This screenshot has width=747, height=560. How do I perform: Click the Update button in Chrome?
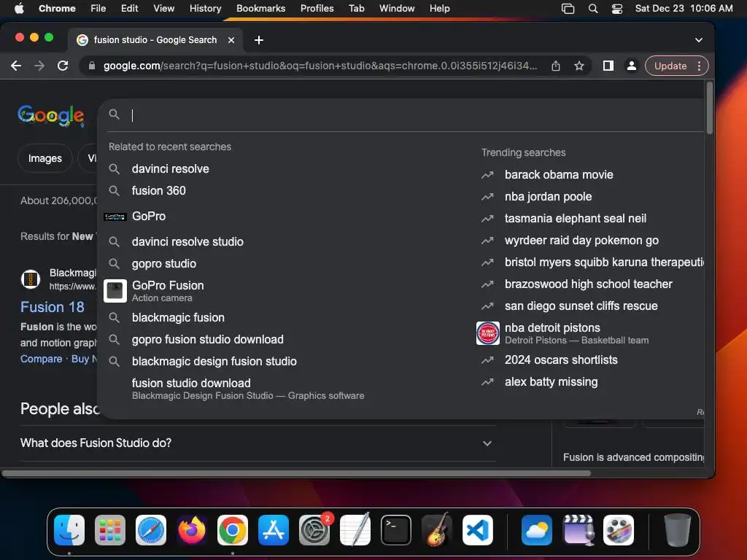pyautogui.click(x=670, y=66)
